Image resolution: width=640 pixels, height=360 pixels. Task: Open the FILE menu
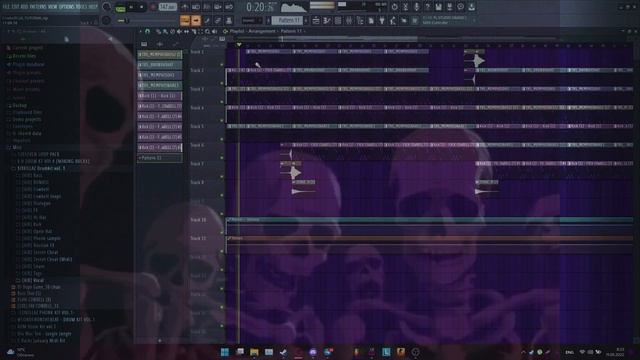pyautogui.click(x=6, y=7)
